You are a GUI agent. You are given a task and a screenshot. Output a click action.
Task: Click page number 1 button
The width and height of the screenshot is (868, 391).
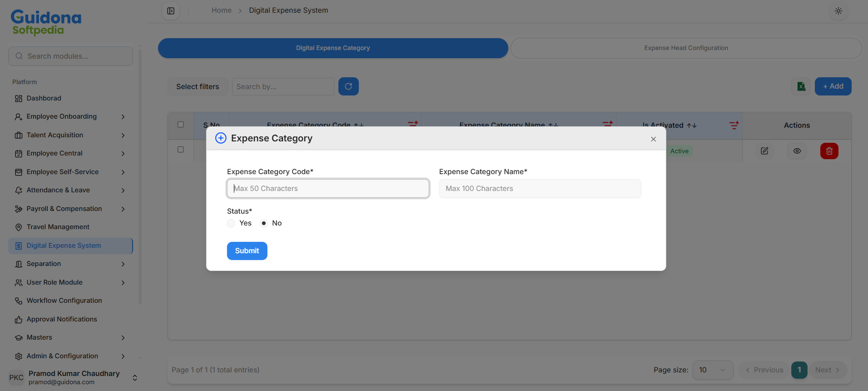coord(799,370)
